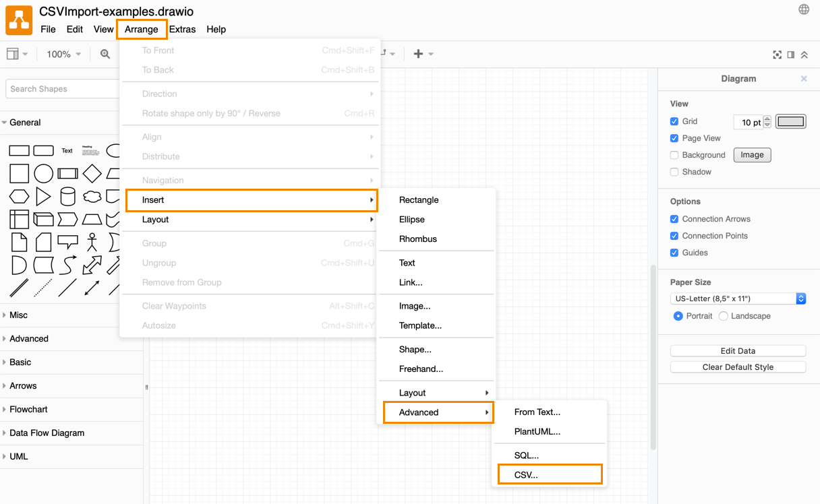Choose PlantUML... from the submenu

[550, 431]
